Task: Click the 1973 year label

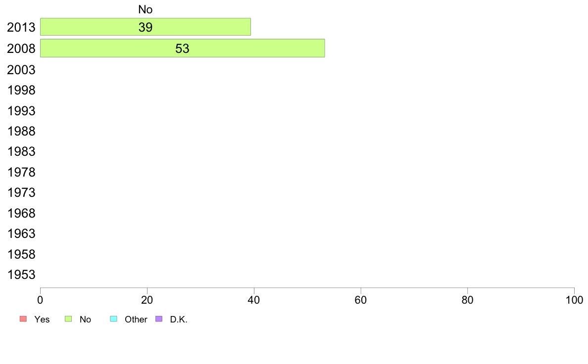Action: (21, 193)
